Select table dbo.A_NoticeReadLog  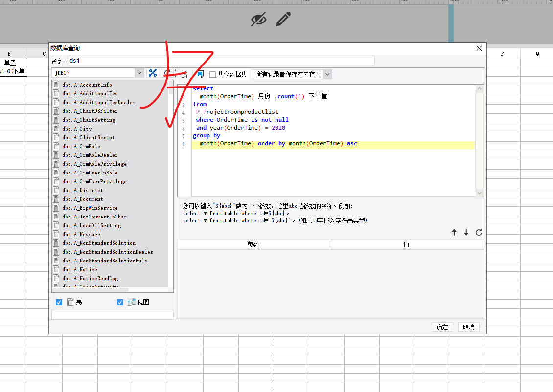coord(90,278)
